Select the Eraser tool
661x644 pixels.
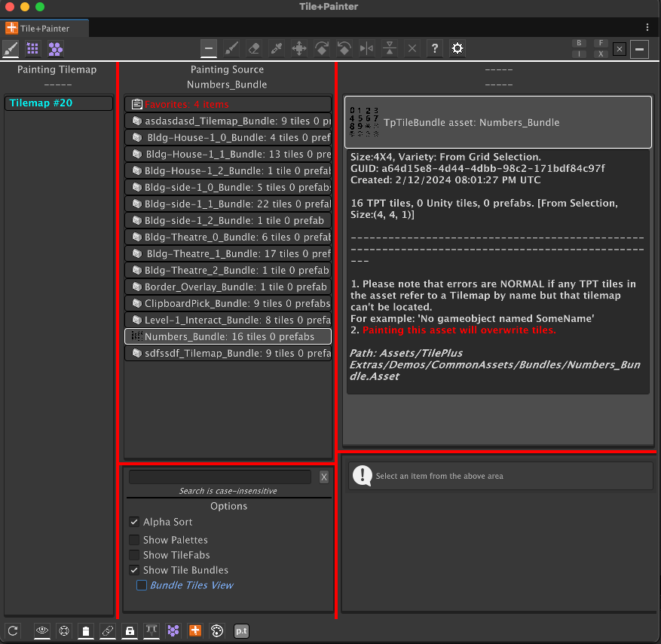(254, 48)
